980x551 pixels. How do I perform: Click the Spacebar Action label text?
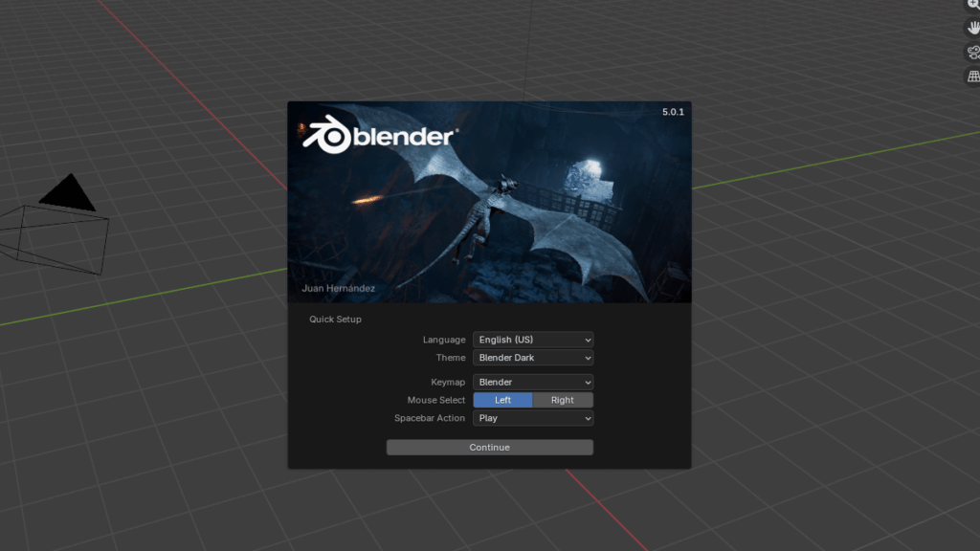(x=430, y=418)
